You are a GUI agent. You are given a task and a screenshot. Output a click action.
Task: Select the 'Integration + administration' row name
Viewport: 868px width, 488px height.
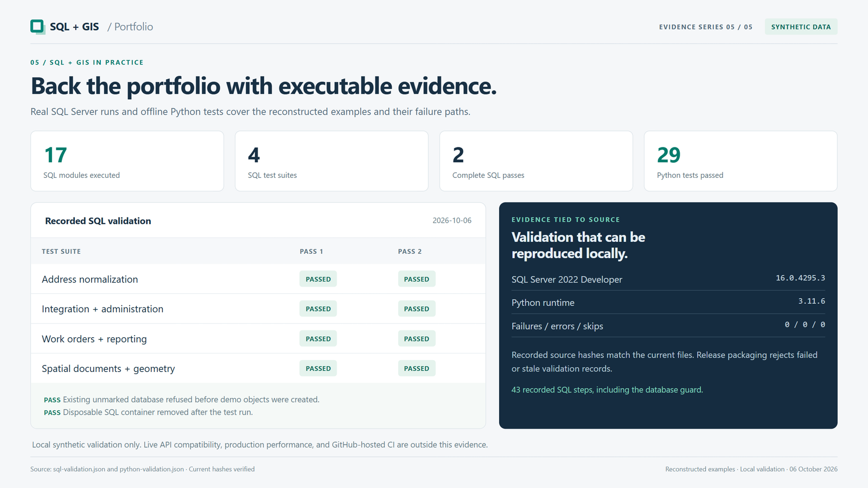click(x=103, y=309)
